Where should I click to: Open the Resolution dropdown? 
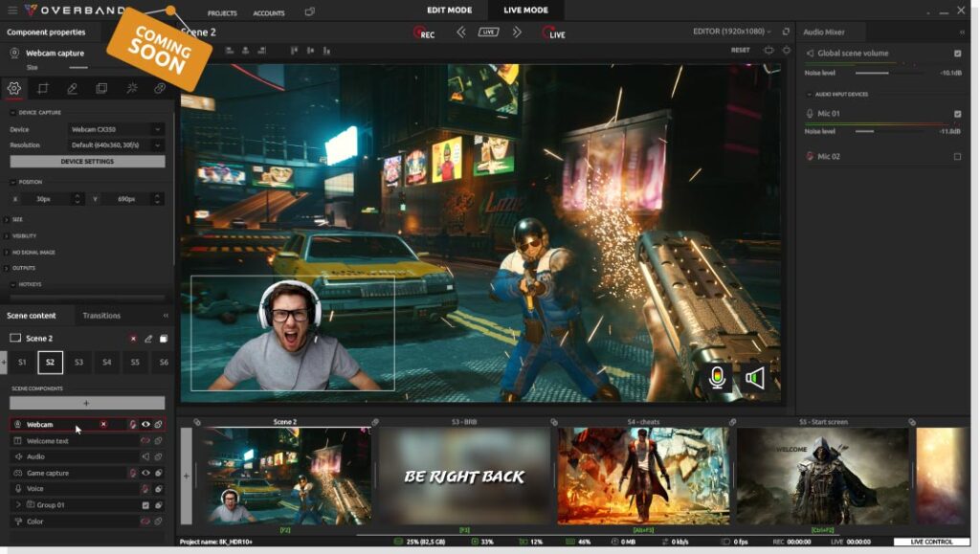click(116, 144)
